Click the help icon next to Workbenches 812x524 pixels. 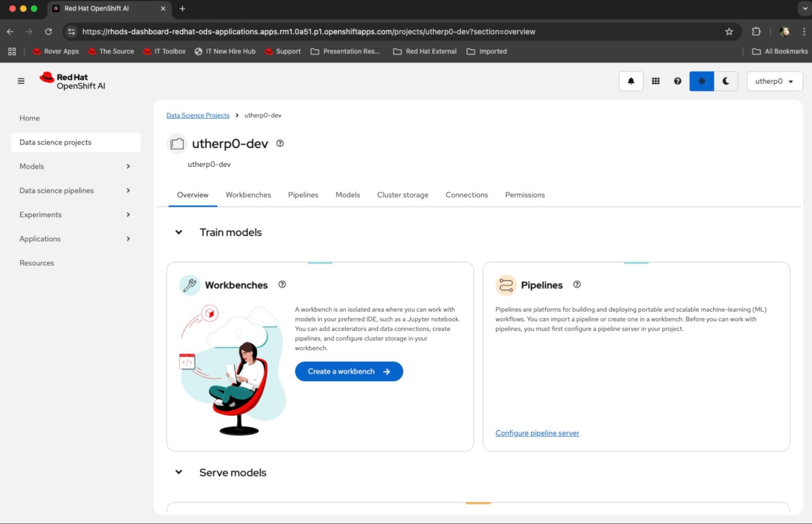click(282, 285)
